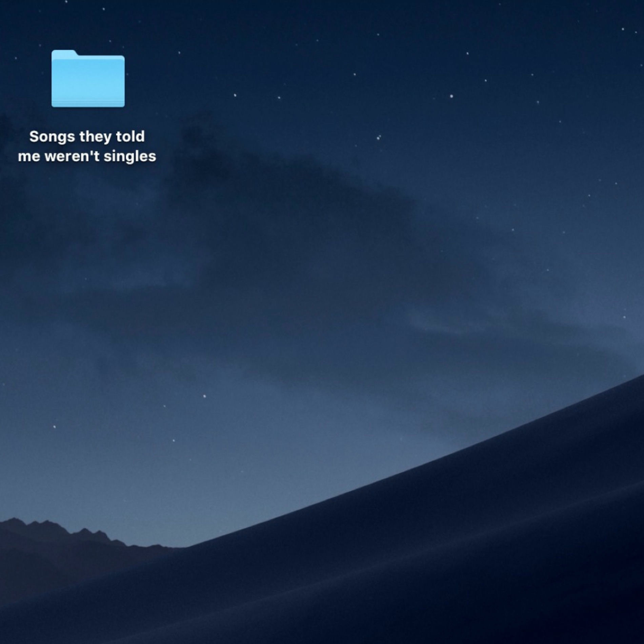Deselect by clicking the empty starry sky
Viewport: 644px width, 644px height.
coord(407,51)
